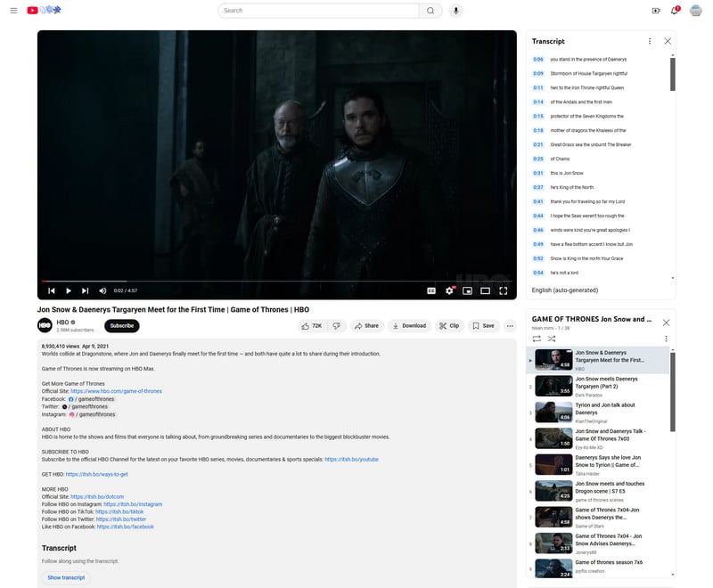
Task: Open the account avatar menu
Action: coord(695,11)
